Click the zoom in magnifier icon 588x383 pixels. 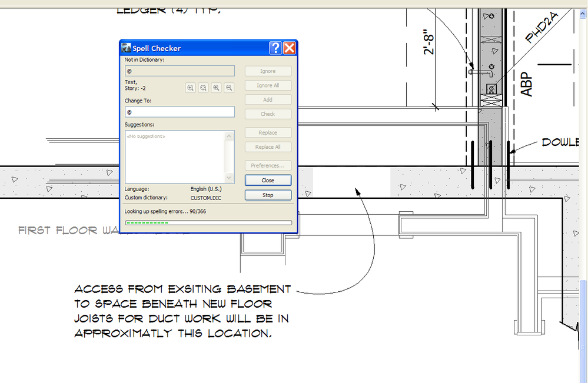(x=216, y=88)
